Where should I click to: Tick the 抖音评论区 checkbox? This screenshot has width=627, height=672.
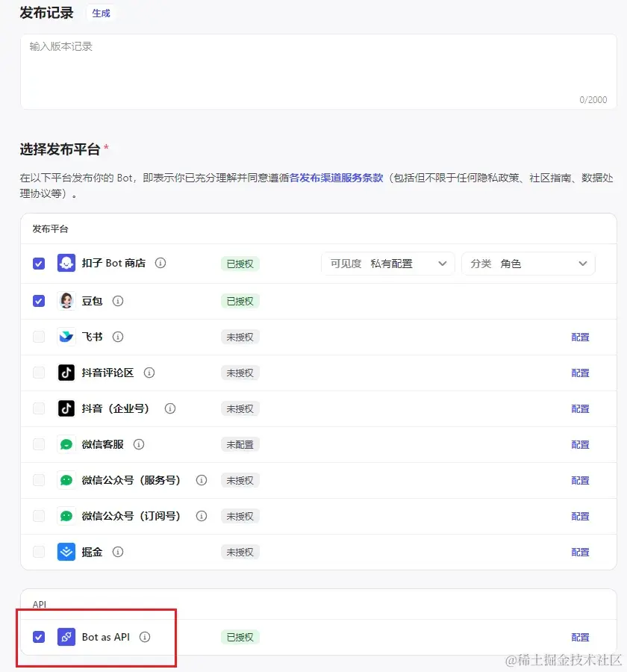(39, 373)
